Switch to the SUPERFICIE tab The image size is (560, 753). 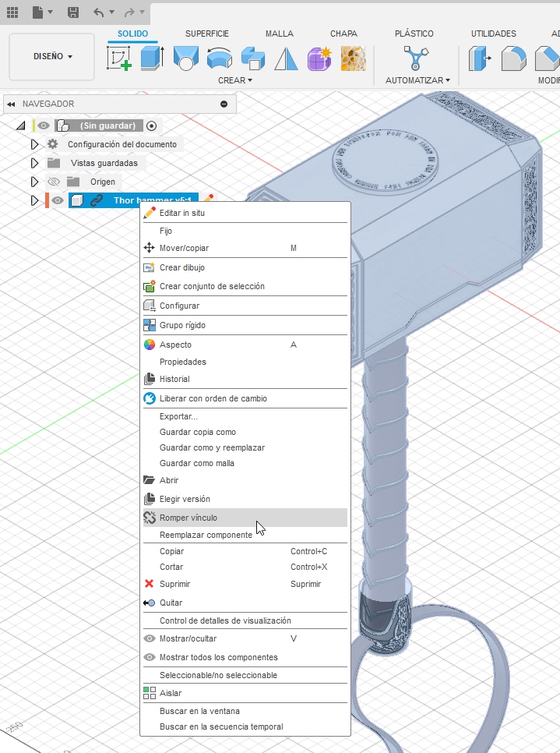pos(207,34)
